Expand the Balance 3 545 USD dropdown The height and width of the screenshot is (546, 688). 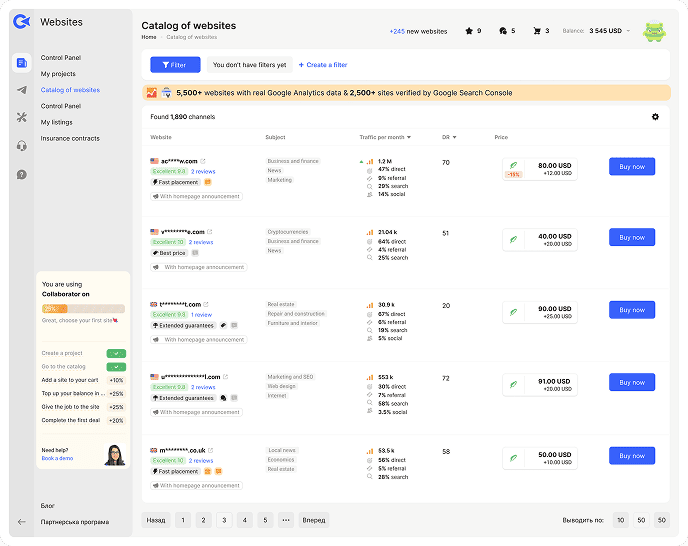pos(628,31)
